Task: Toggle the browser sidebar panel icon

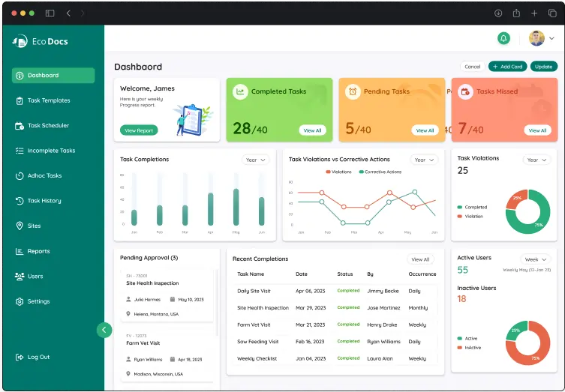Action: 50,13
